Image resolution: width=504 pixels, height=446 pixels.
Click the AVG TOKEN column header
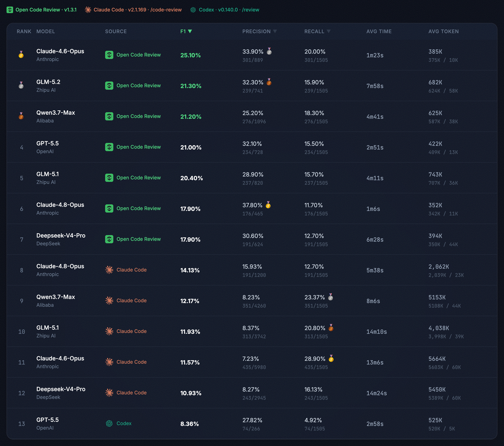tap(444, 31)
